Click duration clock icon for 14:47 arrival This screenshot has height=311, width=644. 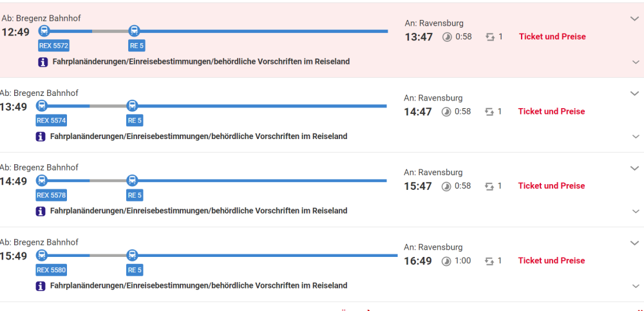click(446, 112)
